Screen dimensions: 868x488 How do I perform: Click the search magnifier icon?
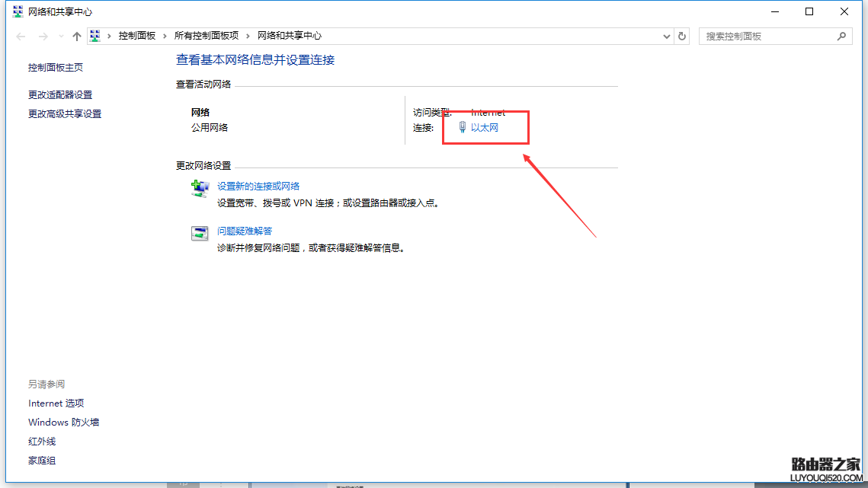(841, 36)
